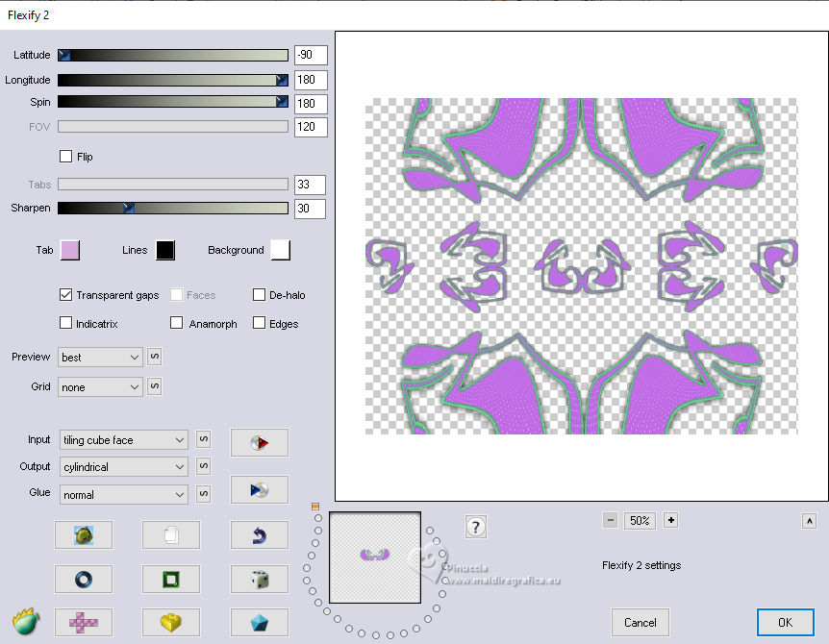The image size is (829, 644).
Task: Open the Grid dropdown set to none
Action: click(100, 387)
